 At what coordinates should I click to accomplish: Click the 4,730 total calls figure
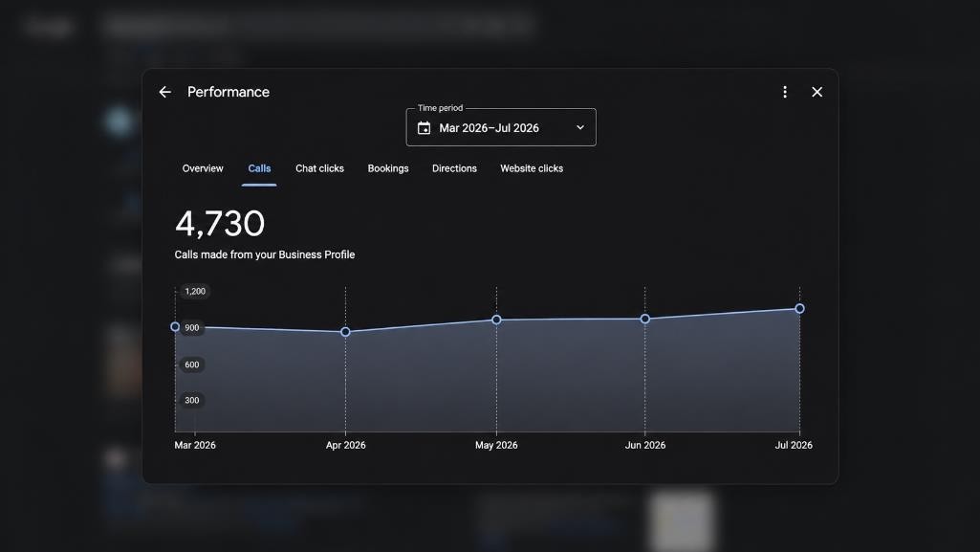pos(220,223)
